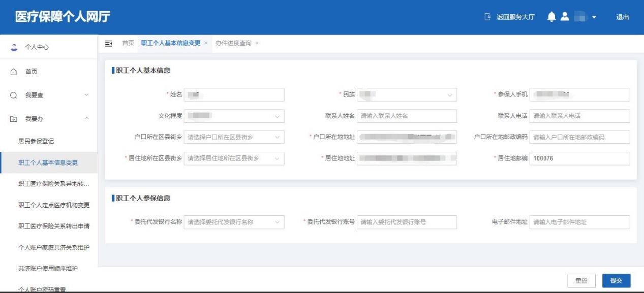Select 职工个人定点医疗机构变更 in sidebar
644x293 pixels.
(54, 205)
